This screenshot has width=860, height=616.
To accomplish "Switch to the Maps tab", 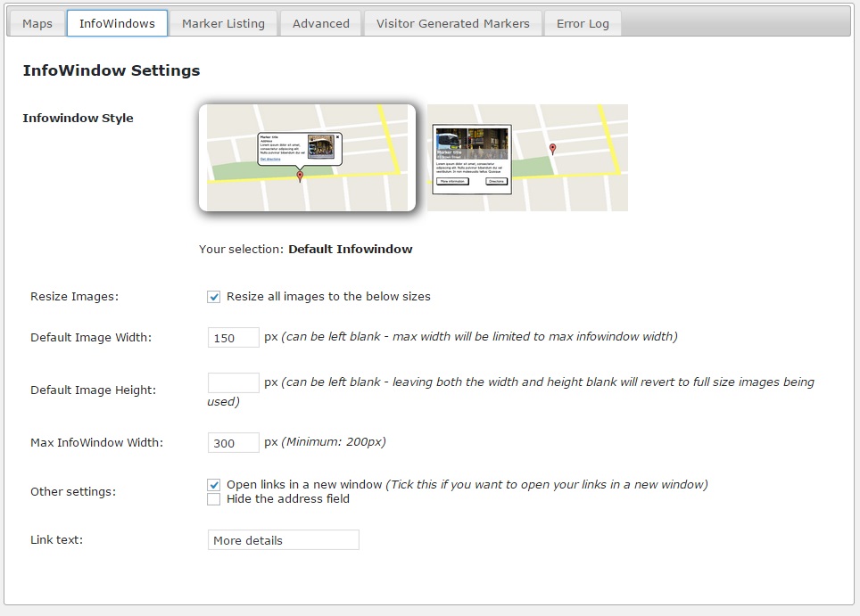I will [x=37, y=23].
